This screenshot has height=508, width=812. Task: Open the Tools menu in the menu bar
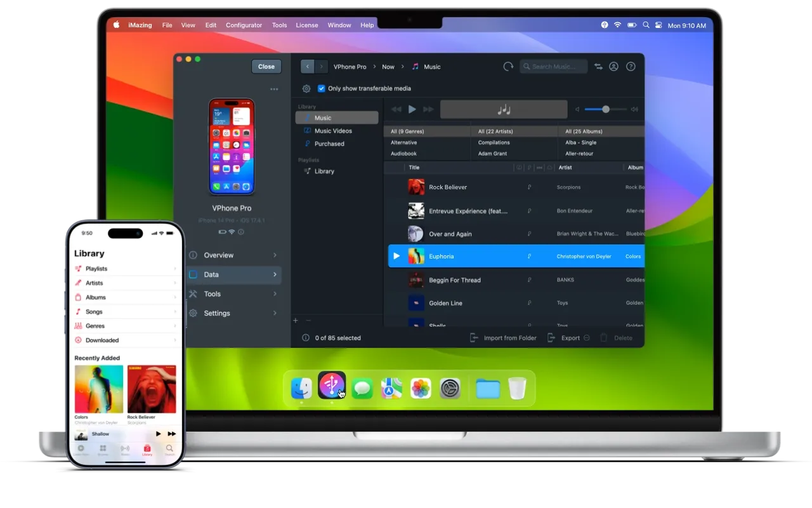coord(280,25)
